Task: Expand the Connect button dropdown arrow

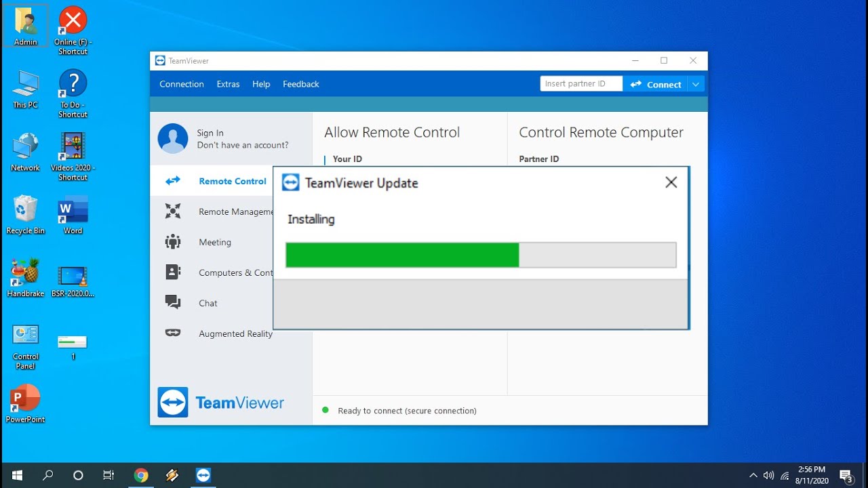Action: coord(696,84)
